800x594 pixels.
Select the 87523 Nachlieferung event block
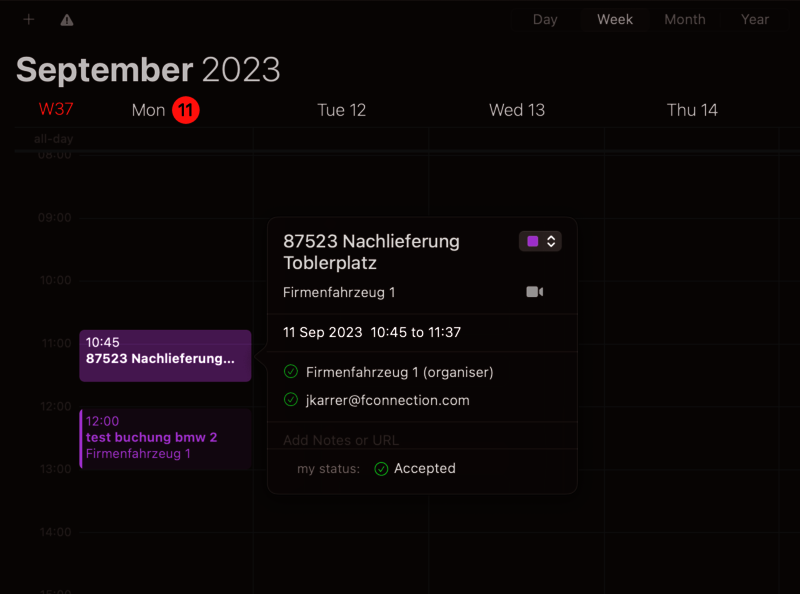click(165, 355)
